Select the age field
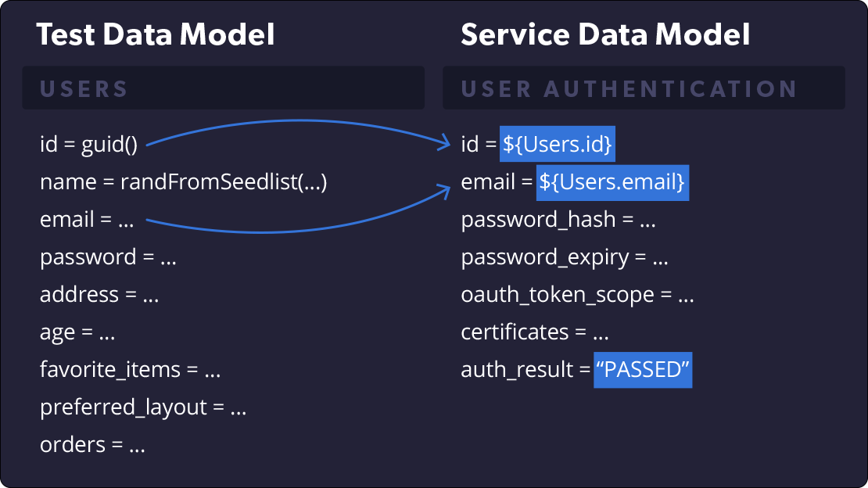 (77, 333)
